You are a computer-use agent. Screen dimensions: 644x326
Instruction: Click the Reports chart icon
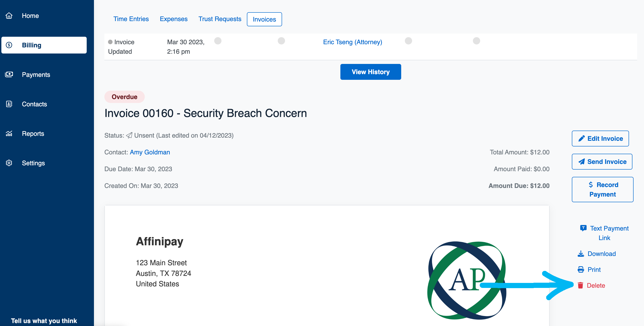point(9,133)
